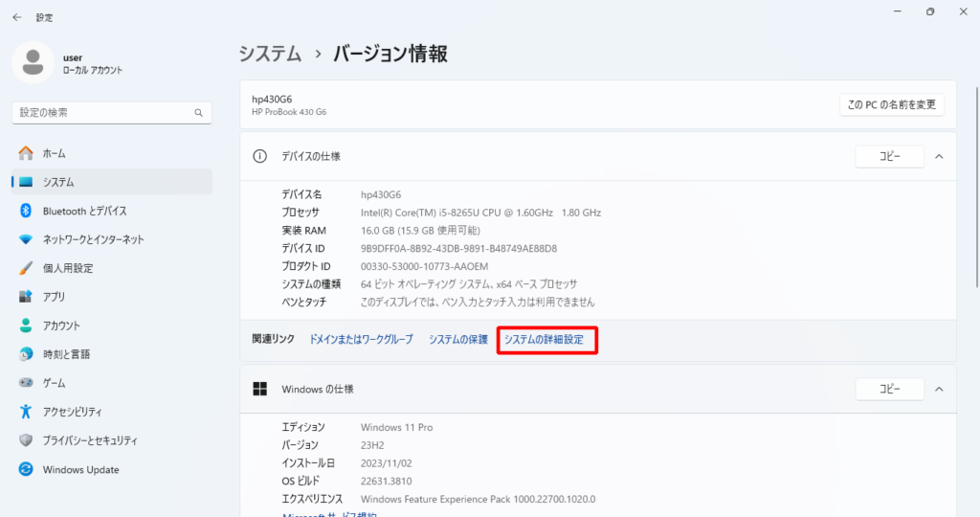Click the network Wi-Fi icon
Screen dimensions: 980x517
[x=26, y=239]
